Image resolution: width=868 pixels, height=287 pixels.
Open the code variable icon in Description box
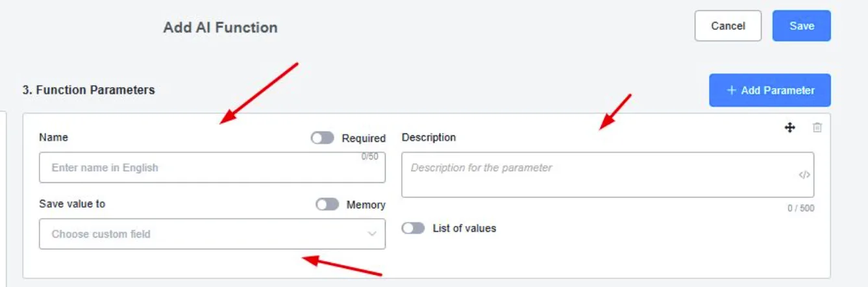click(804, 175)
